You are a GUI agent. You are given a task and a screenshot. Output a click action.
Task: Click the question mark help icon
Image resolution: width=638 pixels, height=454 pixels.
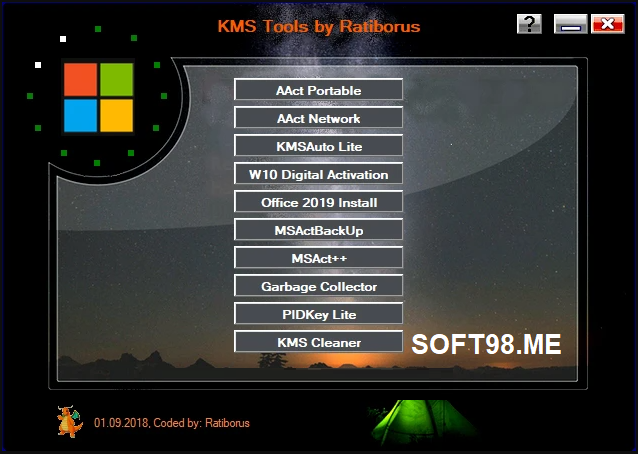pos(529,24)
